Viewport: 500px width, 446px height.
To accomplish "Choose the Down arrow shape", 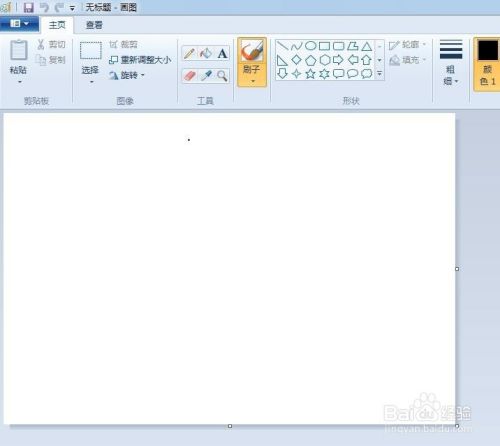I will [282, 73].
